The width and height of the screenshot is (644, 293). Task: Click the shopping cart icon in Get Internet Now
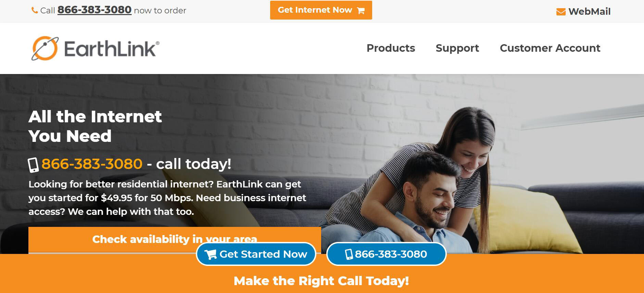[x=361, y=11]
